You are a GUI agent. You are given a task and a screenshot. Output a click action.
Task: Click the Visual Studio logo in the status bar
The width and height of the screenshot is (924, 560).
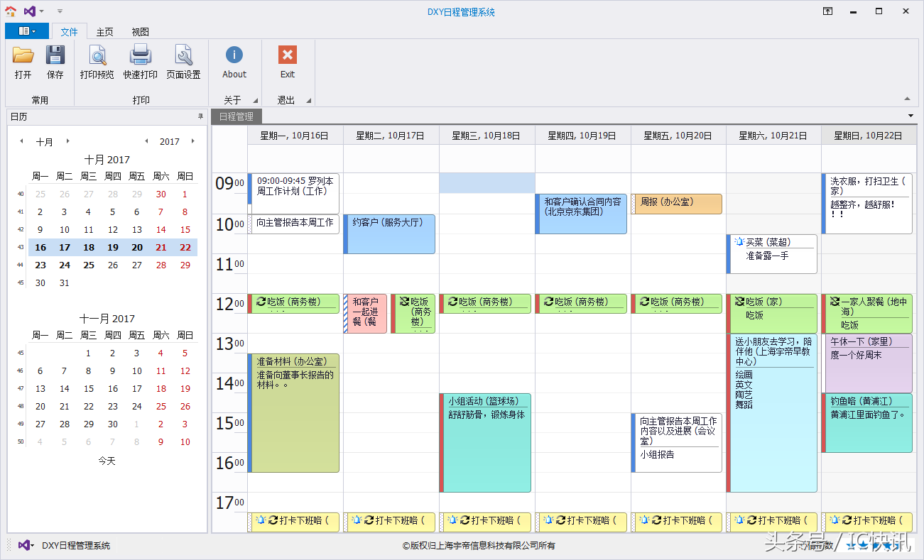pos(25,545)
